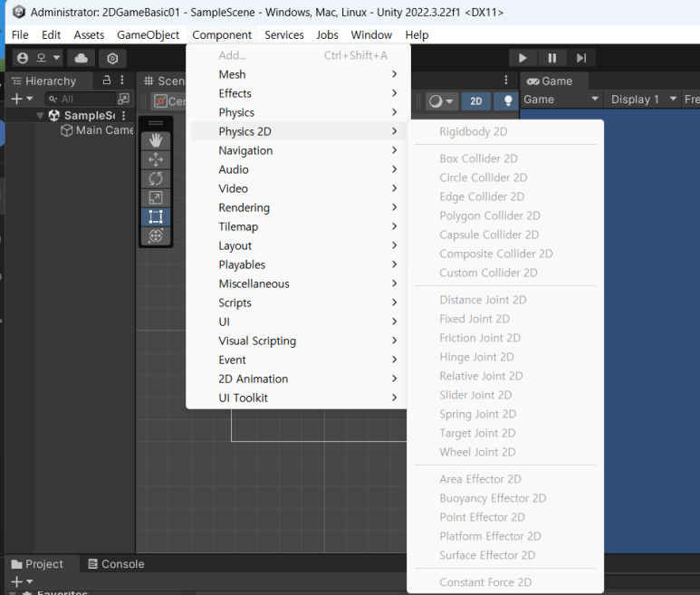
Task: Expand the Miscellaneous submenu
Action: pyautogui.click(x=298, y=283)
